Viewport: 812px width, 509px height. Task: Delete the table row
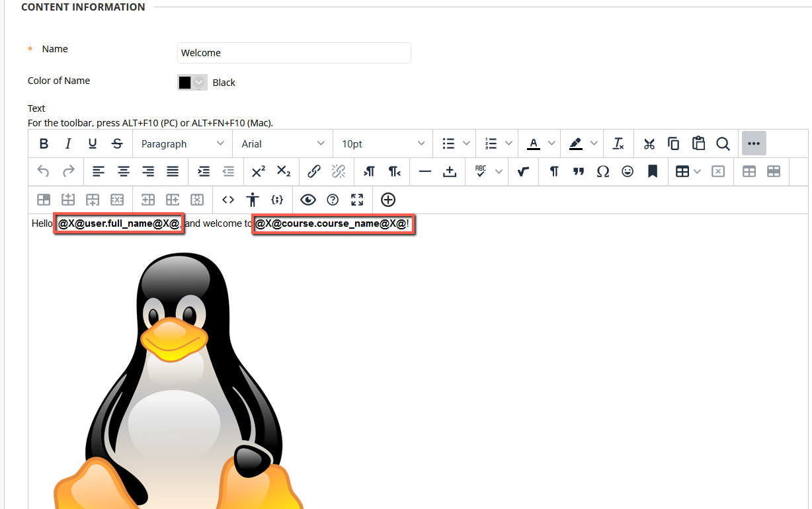(117, 199)
